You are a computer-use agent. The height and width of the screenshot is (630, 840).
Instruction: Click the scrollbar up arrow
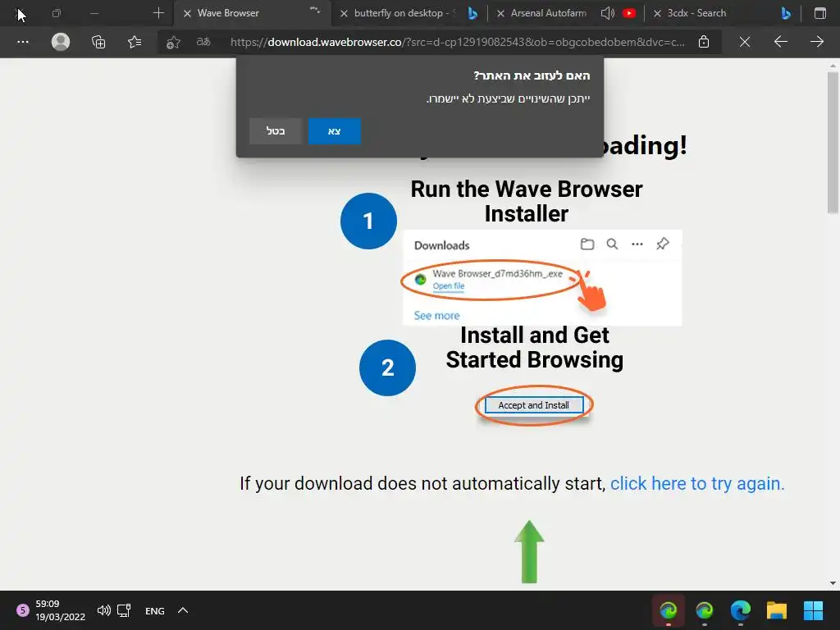(x=833, y=66)
